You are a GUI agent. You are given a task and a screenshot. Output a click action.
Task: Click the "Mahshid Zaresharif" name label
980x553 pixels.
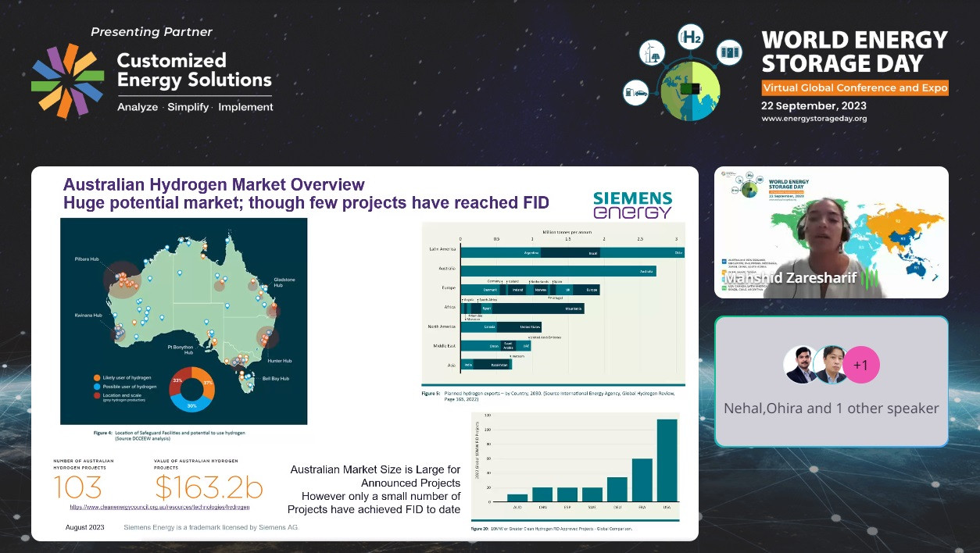[x=790, y=278]
